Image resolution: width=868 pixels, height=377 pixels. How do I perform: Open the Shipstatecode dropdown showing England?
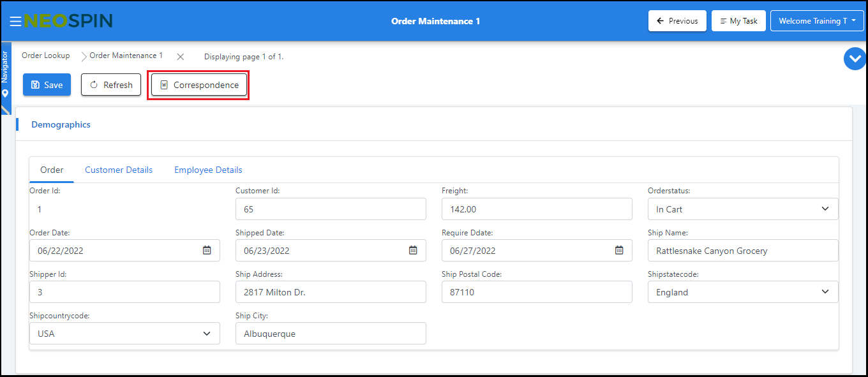point(743,292)
